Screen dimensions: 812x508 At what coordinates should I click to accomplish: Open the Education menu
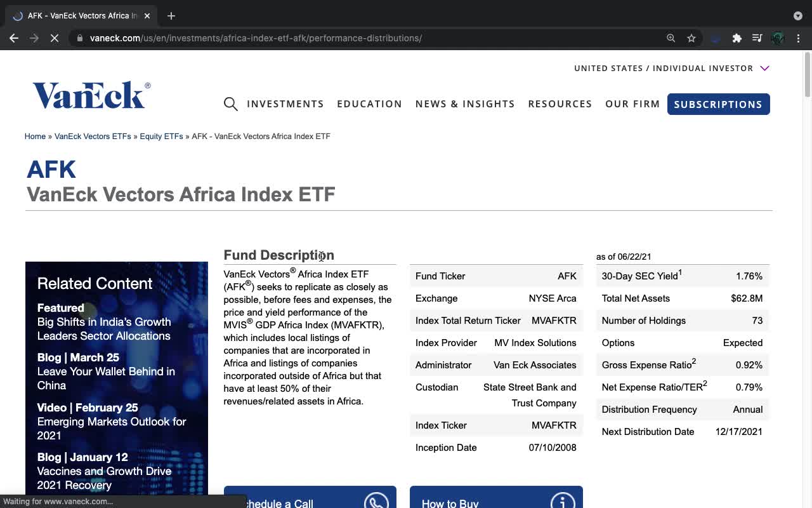pos(370,104)
